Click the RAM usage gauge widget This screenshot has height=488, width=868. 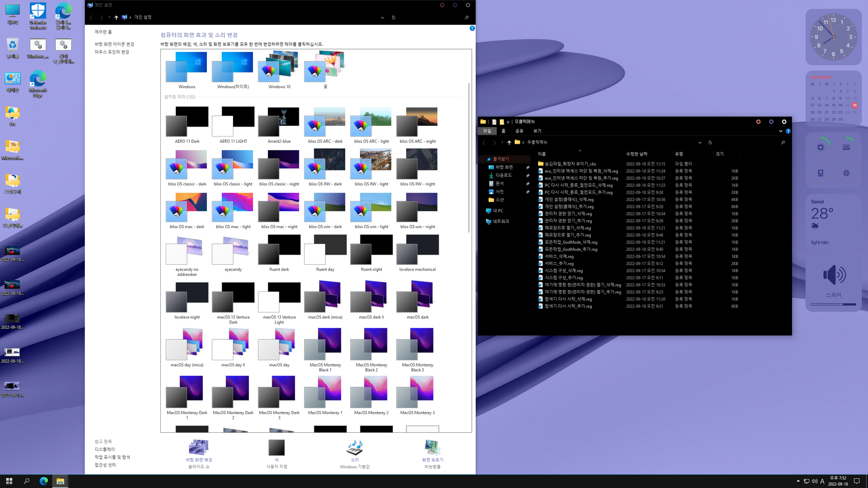point(846,147)
